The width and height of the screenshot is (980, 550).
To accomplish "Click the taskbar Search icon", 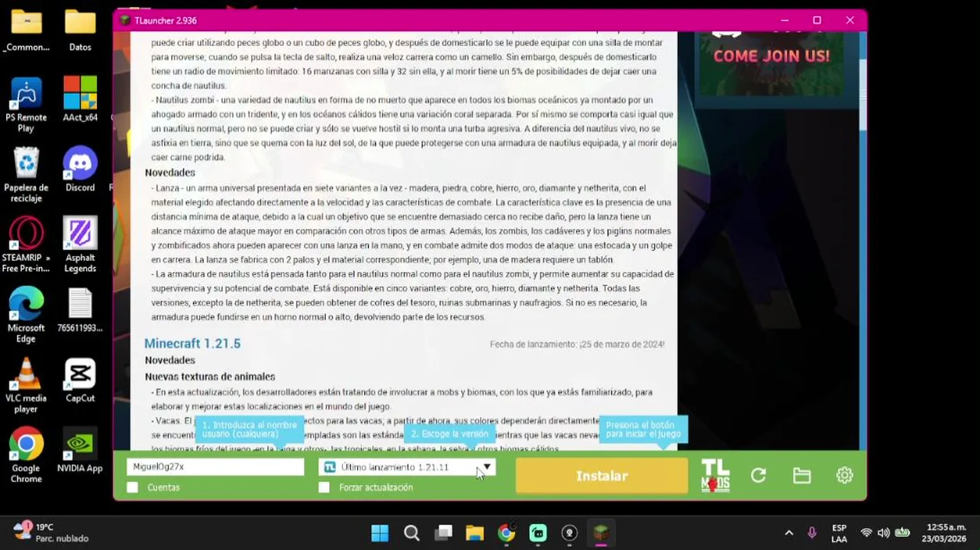I will pyautogui.click(x=411, y=533).
